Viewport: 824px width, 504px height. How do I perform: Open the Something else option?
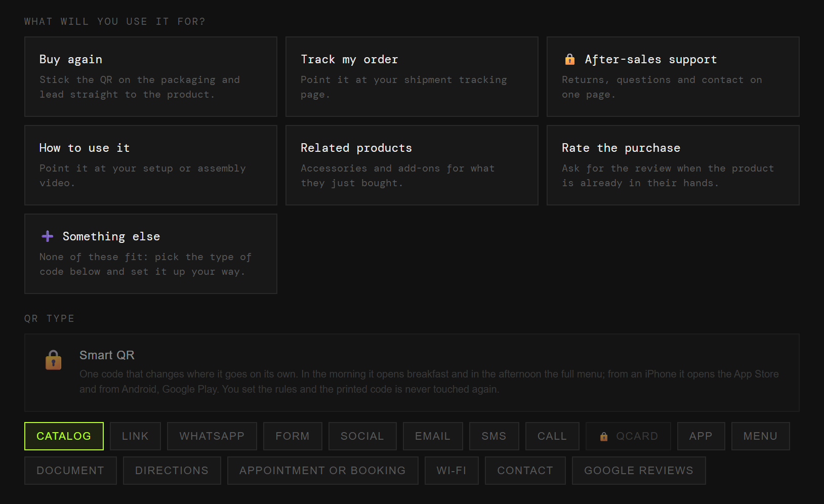151,254
